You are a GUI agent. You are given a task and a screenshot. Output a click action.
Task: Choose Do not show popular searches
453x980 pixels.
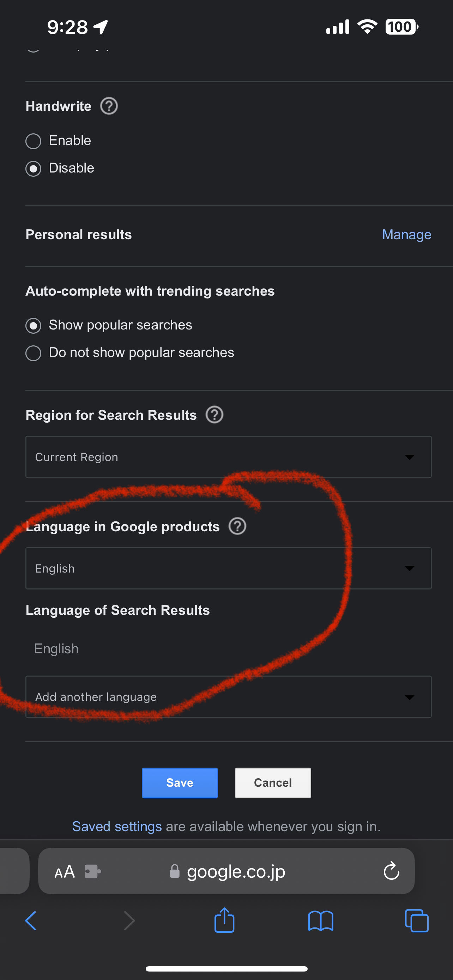point(34,353)
